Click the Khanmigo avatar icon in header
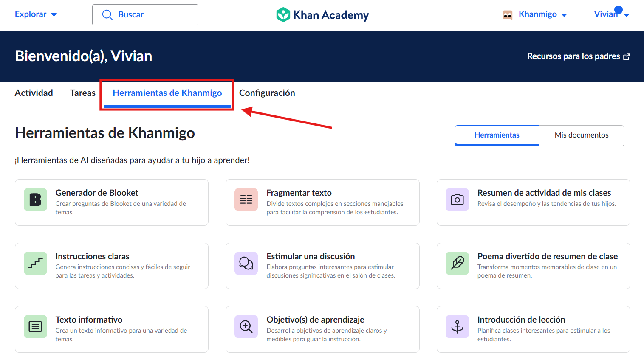This screenshot has width=644, height=362. coord(507,15)
